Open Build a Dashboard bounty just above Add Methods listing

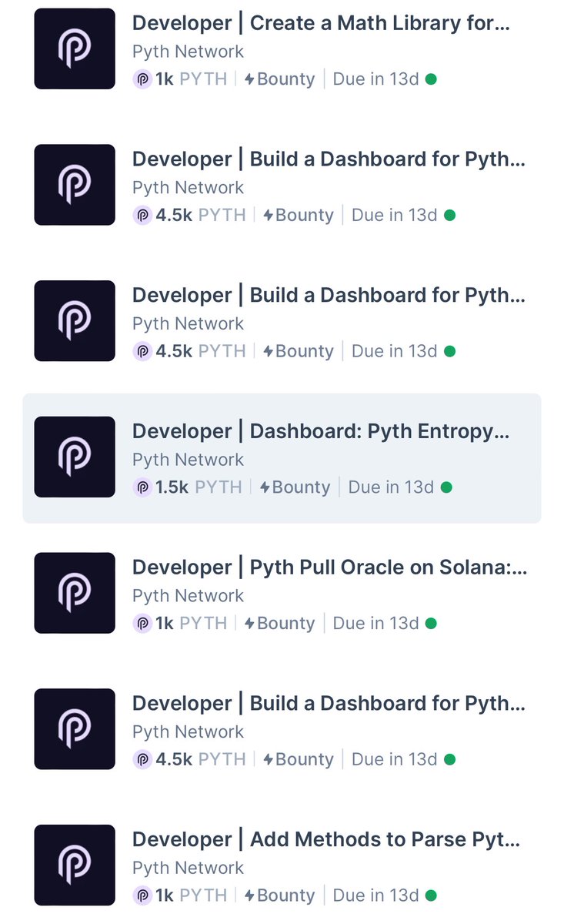[x=329, y=704]
